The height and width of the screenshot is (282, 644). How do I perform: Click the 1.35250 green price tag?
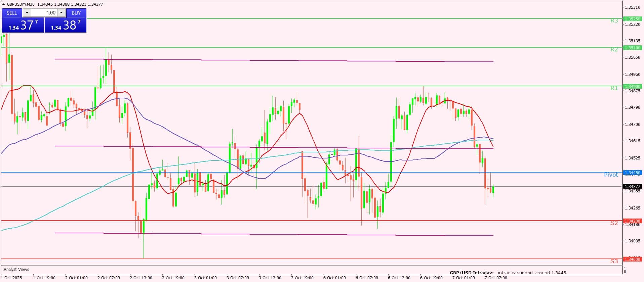coord(632,19)
